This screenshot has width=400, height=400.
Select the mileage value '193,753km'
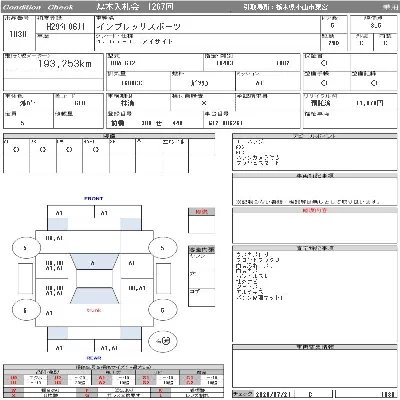(x=65, y=64)
